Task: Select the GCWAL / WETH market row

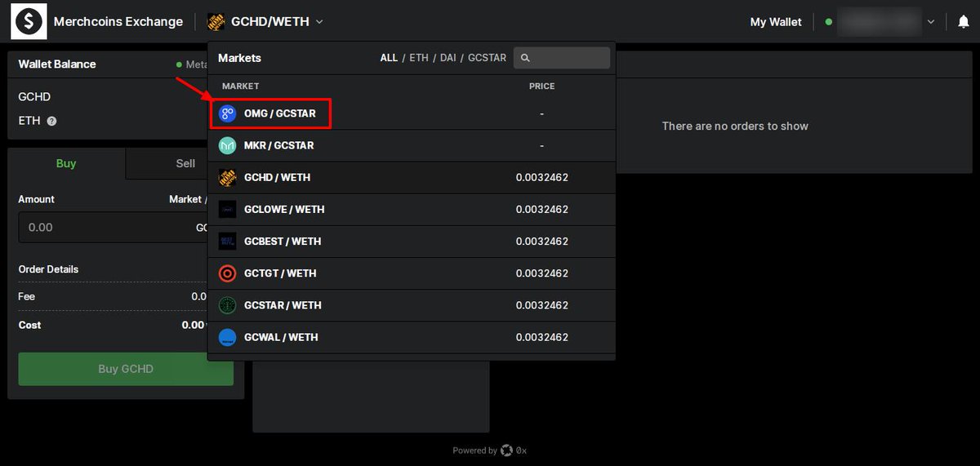Action: [412, 337]
